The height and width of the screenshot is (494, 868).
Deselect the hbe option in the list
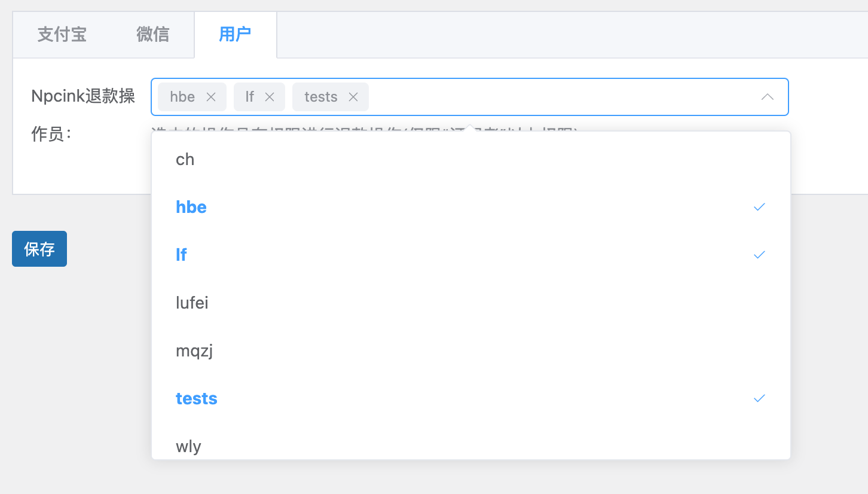click(x=191, y=207)
